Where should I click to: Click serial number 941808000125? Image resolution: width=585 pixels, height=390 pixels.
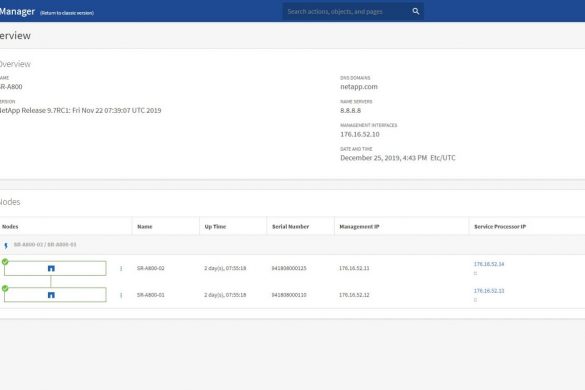click(289, 268)
